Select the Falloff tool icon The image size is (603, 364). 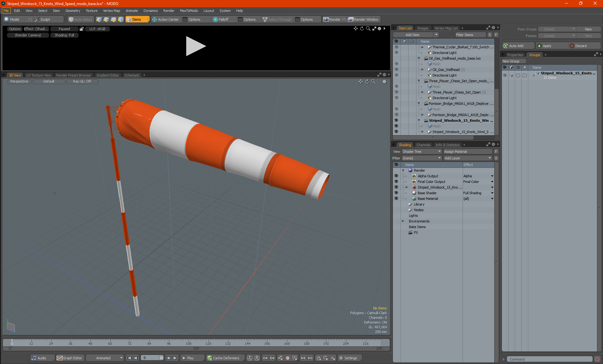[215, 19]
